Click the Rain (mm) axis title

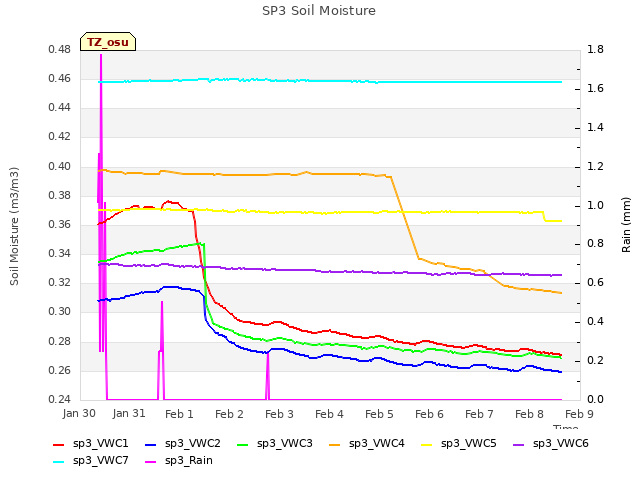626,225
